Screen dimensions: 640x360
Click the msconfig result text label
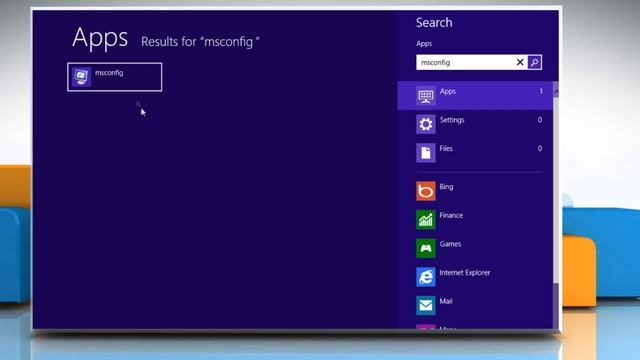(109, 73)
